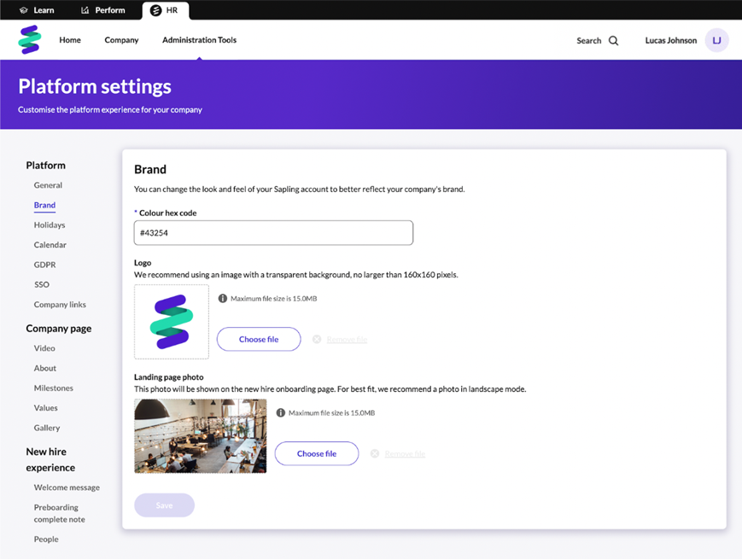
Task: Choose file for the logo
Action: tap(259, 340)
